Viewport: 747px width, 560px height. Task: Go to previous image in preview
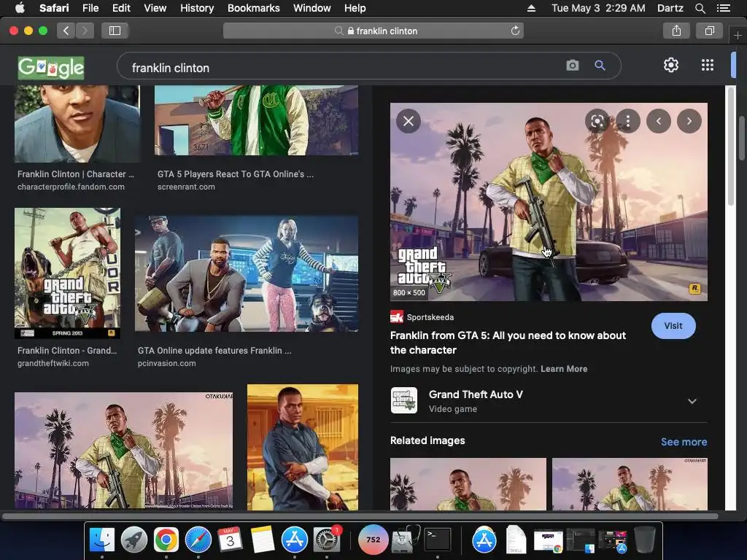pos(659,121)
